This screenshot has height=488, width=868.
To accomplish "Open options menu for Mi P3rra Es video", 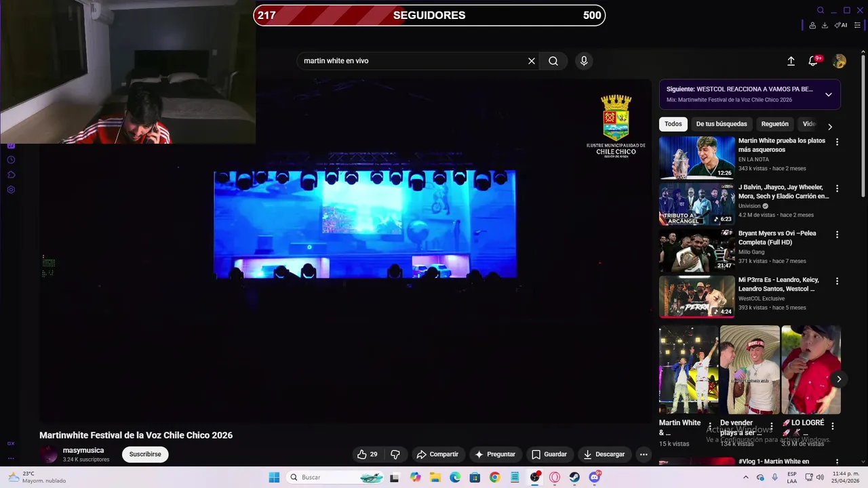I will [x=837, y=281].
